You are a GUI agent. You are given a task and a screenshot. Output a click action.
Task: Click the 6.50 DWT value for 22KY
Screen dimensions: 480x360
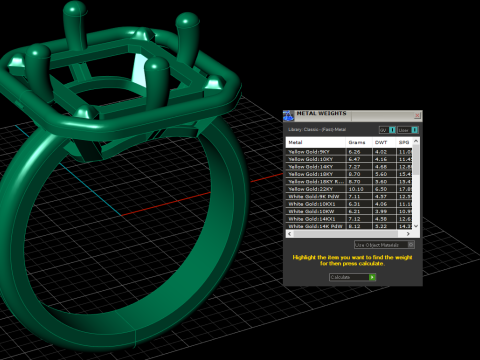[x=381, y=189]
